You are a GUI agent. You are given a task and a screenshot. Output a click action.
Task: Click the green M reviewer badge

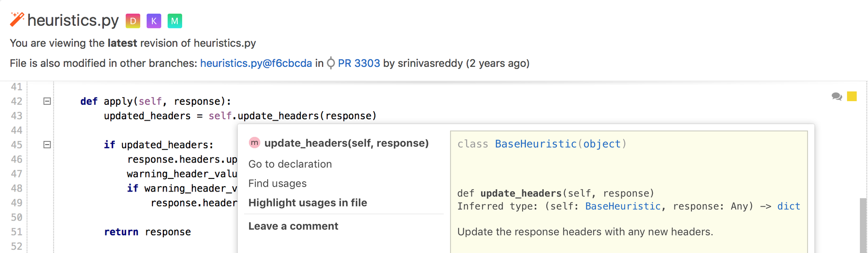click(x=175, y=21)
